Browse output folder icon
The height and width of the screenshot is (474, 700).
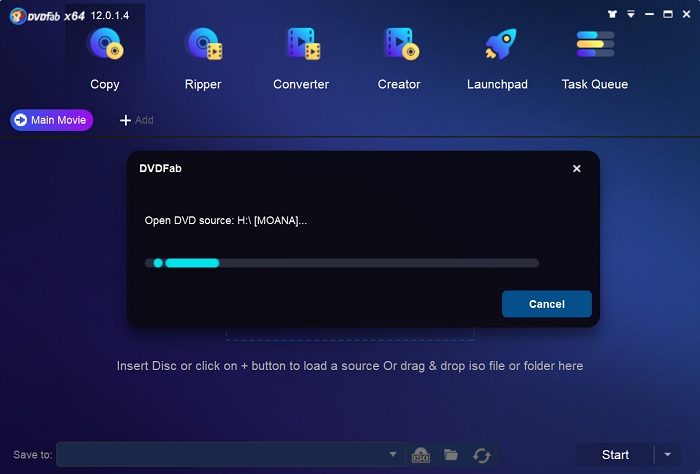(x=451, y=455)
